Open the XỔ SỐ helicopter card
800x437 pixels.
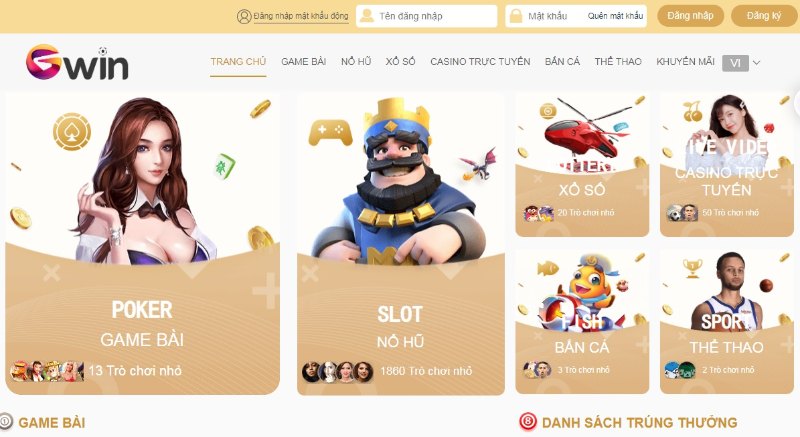pos(582,165)
